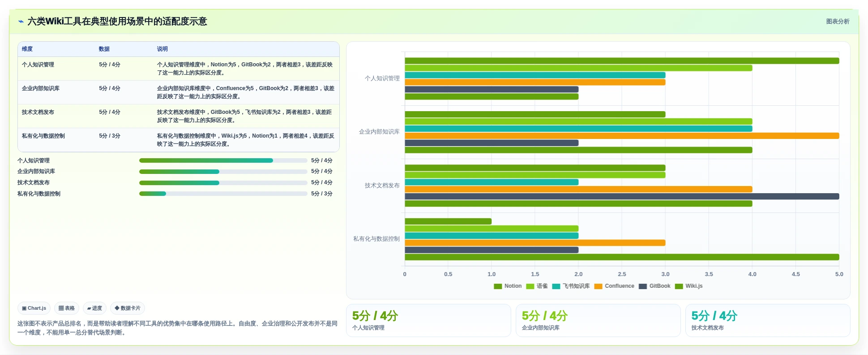Click the blue icon beside the chart title
Image resolution: width=868 pixels, height=355 pixels.
(x=21, y=22)
